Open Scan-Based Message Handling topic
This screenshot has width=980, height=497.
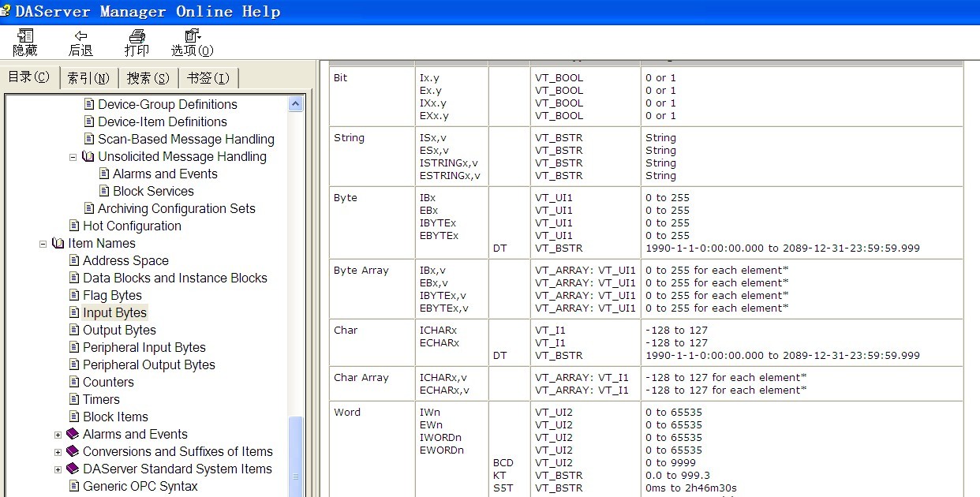(x=186, y=139)
